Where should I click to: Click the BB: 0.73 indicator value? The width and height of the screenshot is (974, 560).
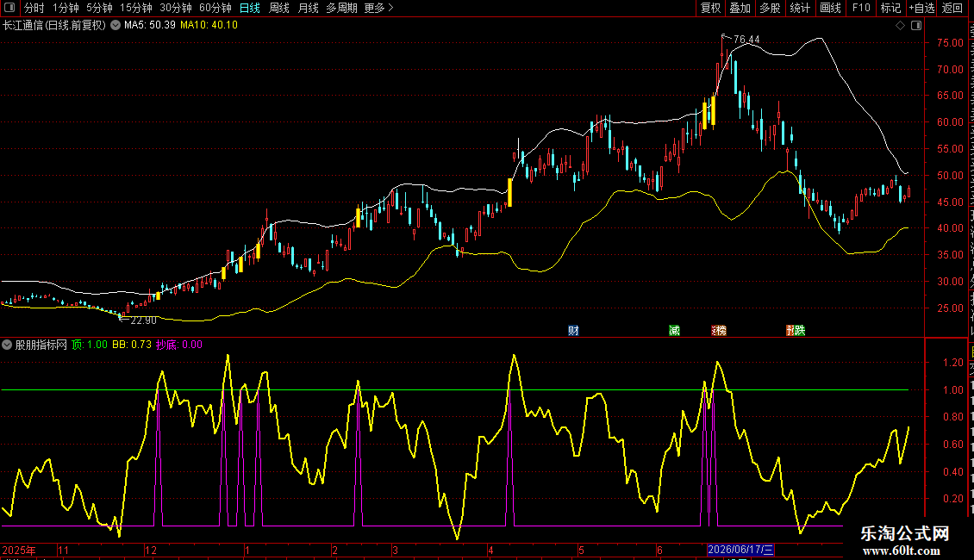click(132, 345)
